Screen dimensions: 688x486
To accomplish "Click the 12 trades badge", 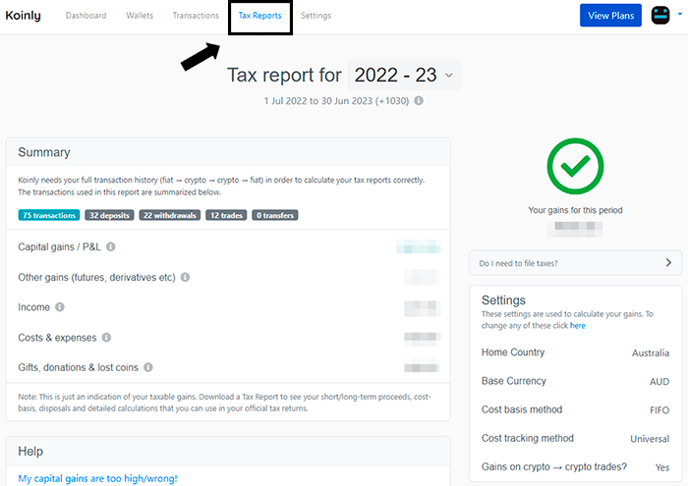I will pos(227,215).
